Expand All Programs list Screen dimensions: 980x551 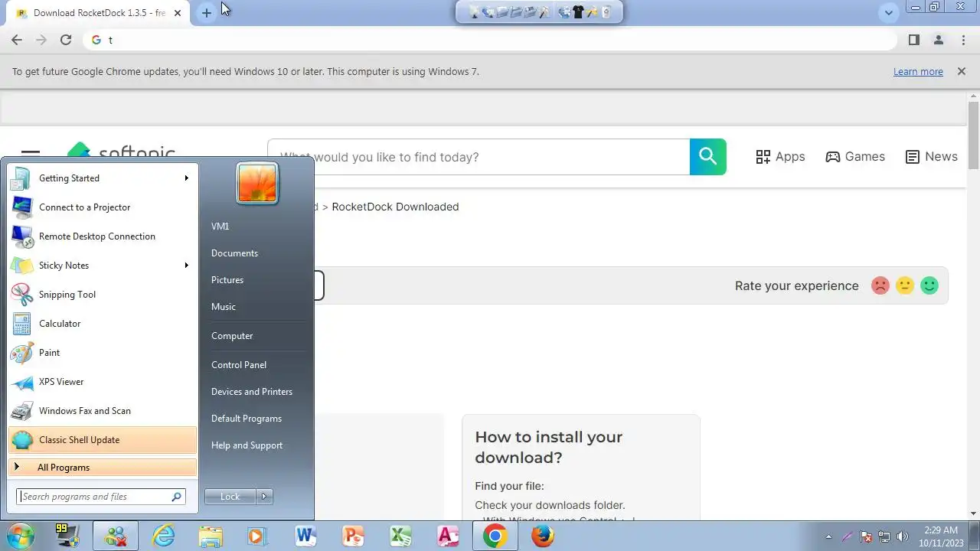pos(101,468)
